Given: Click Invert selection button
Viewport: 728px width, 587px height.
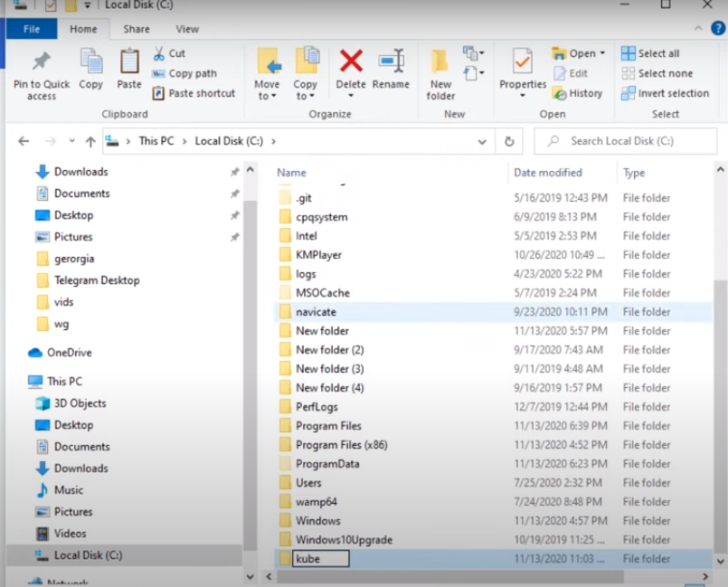Looking at the screenshot, I should click(665, 93).
